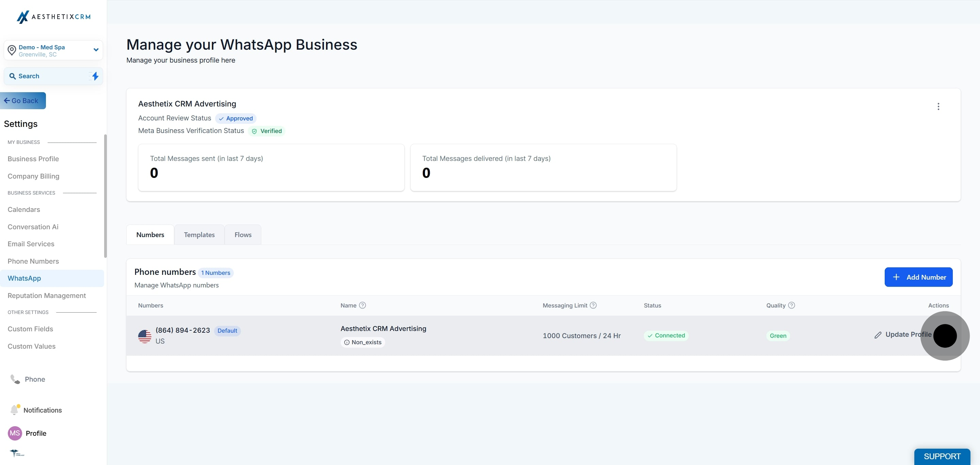Click the AesthetixCRM logo
980x465 pixels.
tap(54, 17)
